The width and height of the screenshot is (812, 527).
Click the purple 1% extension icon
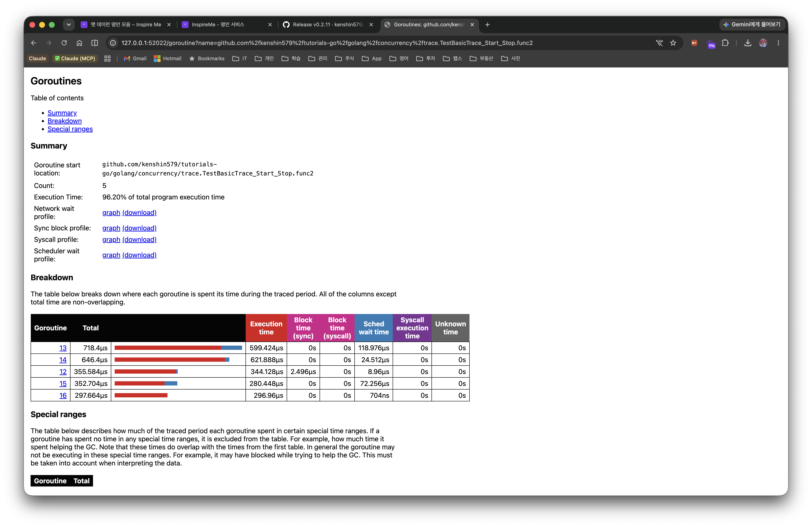tap(711, 43)
